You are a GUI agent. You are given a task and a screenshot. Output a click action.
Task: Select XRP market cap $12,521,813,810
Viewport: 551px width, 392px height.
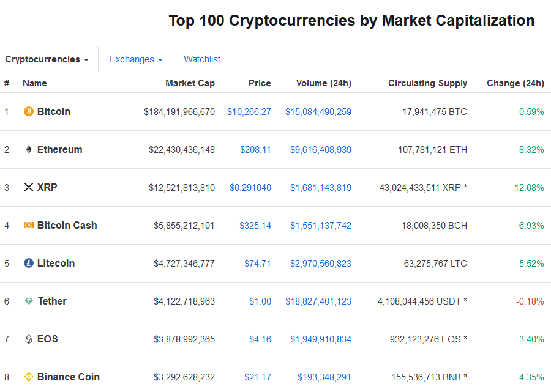point(182,188)
